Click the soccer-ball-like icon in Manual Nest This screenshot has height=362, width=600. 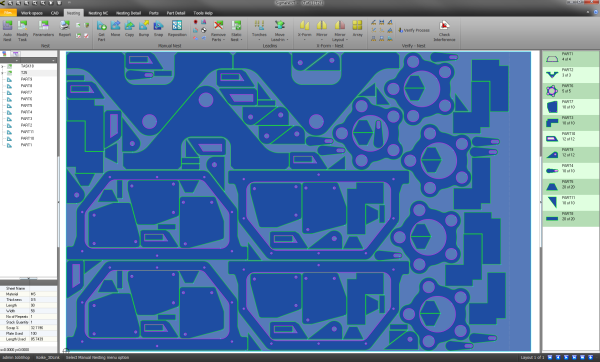(x=204, y=30)
